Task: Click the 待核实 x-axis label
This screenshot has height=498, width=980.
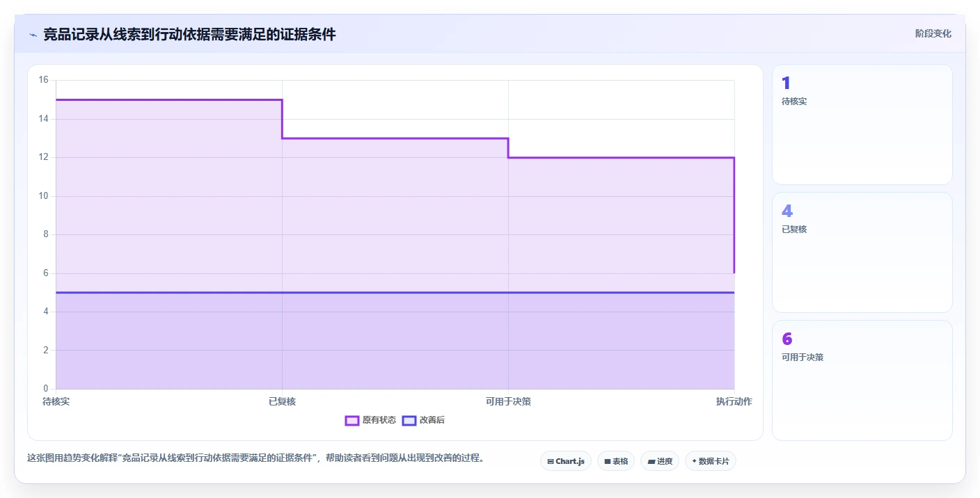Action: click(56, 401)
